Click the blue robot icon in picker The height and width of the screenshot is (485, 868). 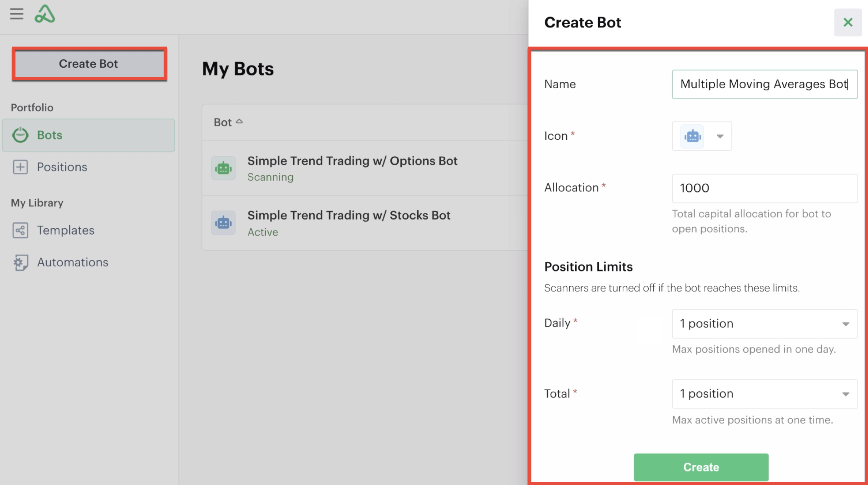pyautogui.click(x=692, y=136)
